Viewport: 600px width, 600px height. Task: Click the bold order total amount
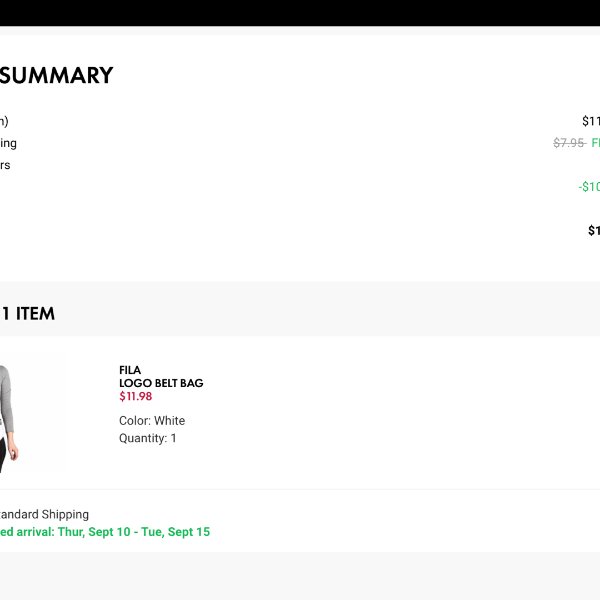[x=594, y=230]
